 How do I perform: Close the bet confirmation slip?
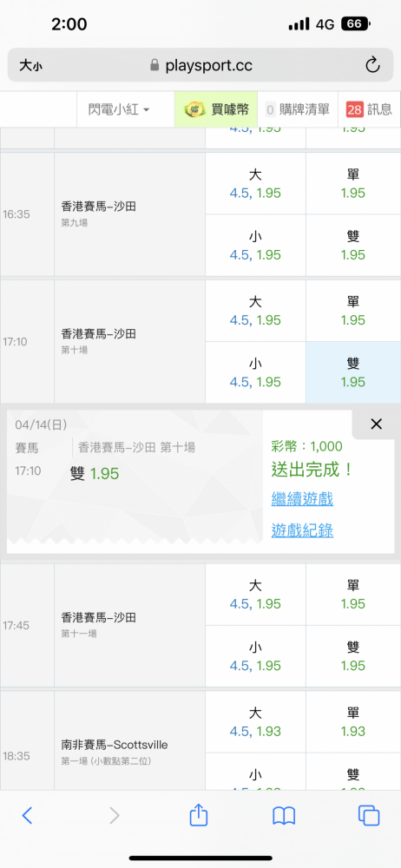click(x=376, y=424)
